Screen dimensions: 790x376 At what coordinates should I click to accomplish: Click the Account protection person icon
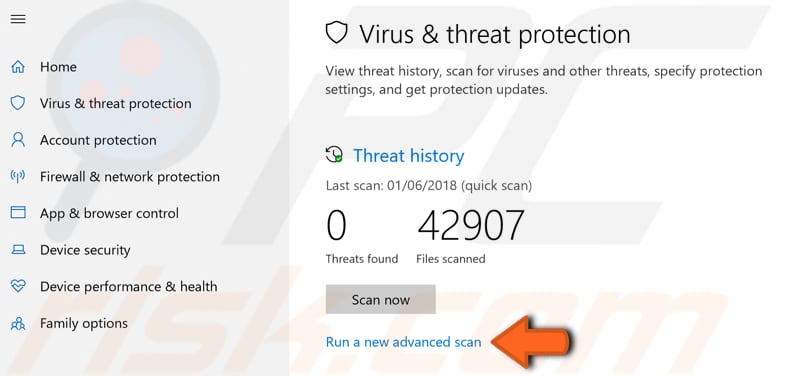point(18,140)
